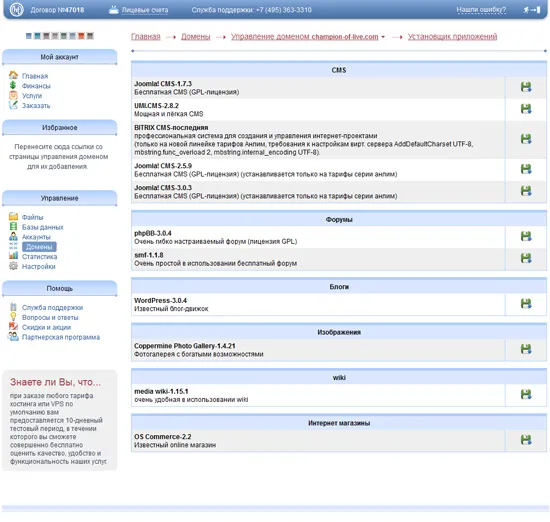The image size is (550, 522).
Task: Collapse the Мой аккаунт sidebar panel header
Action: pos(60,57)
